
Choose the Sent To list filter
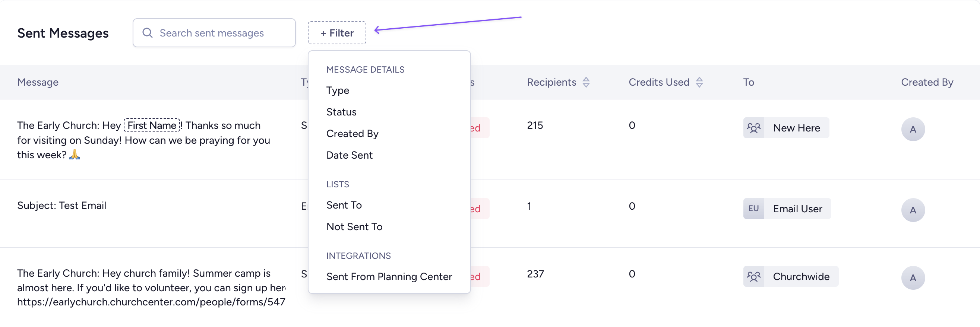pos(344,205)
